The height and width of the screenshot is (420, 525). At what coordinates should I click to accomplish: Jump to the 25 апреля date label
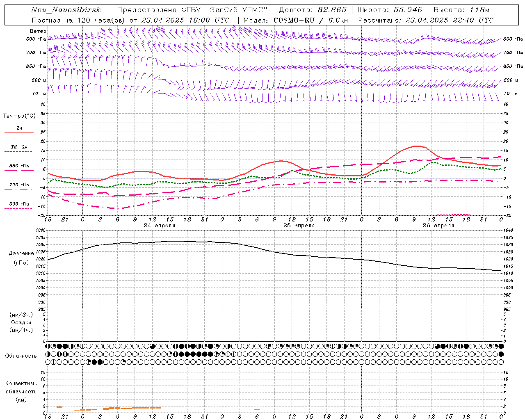pyautogui.click(x=299, y=226)
